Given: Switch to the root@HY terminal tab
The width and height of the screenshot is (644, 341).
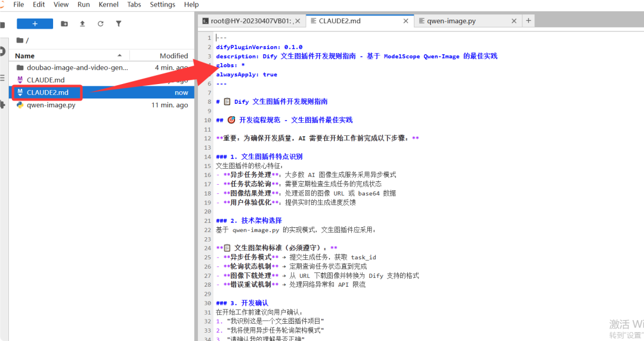Looking at the screenshot, I should [x=251, y=21].
